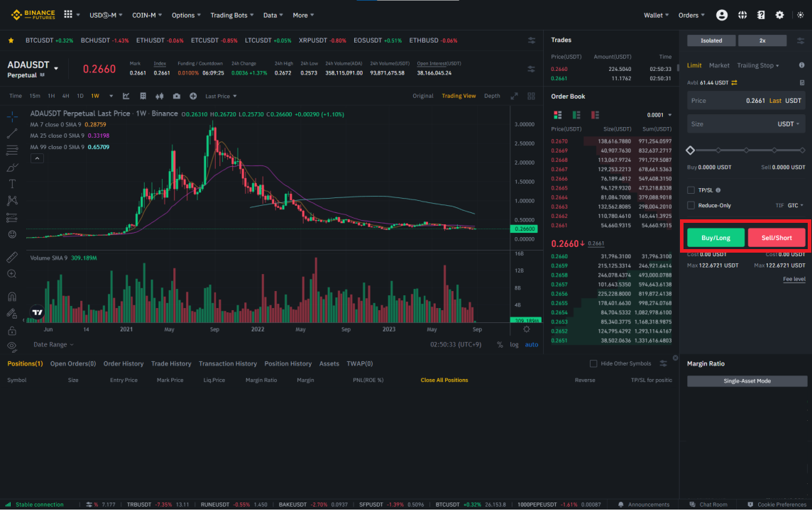Open the COIN-M dropdown menu
Screen dimensions: 812x511
[146, 15]
